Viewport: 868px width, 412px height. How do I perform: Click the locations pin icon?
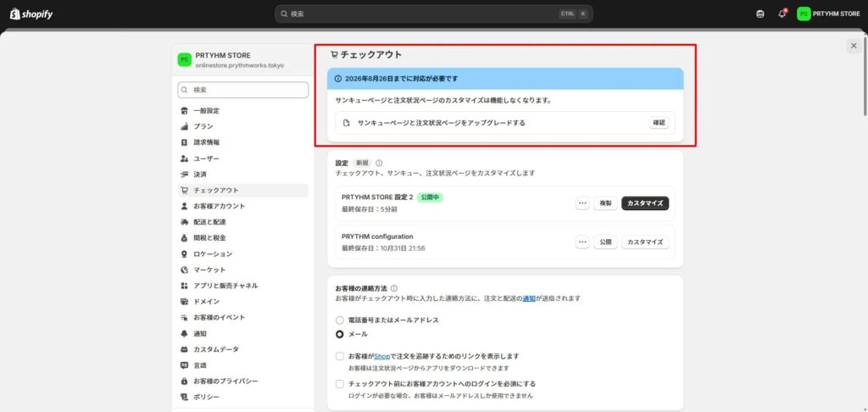(184, 254)
